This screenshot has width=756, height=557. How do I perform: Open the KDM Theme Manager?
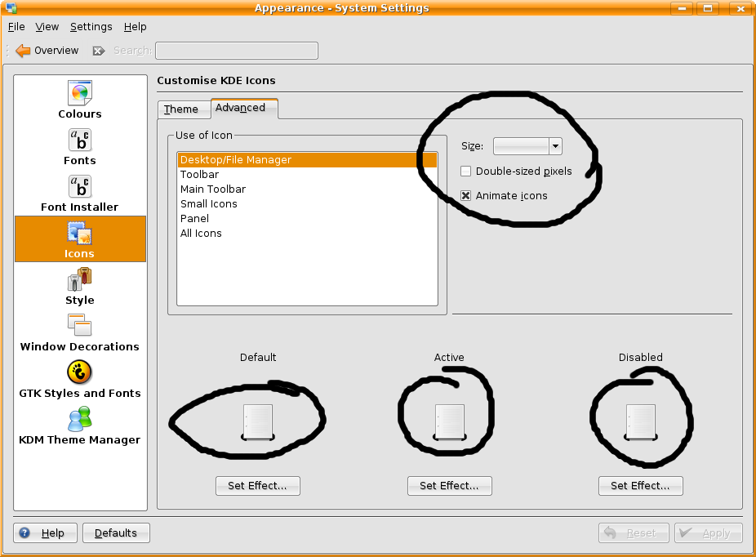pyautogui.click(x=80, y=420)
